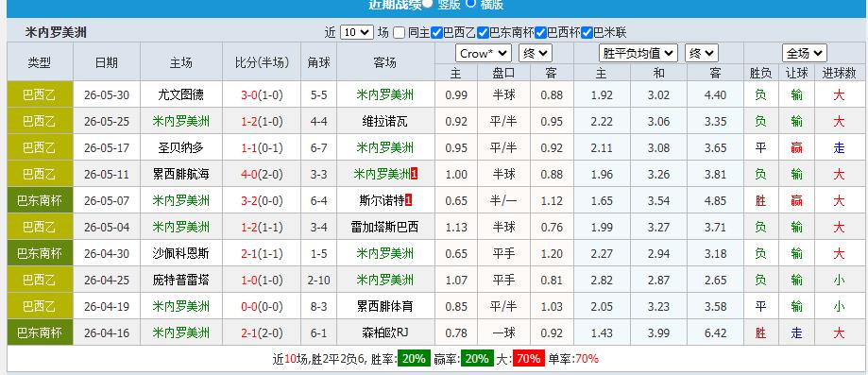Click the 3-0 score on 26-05-30
This screenshot has height=375, width=868.
tap(248, 94)
